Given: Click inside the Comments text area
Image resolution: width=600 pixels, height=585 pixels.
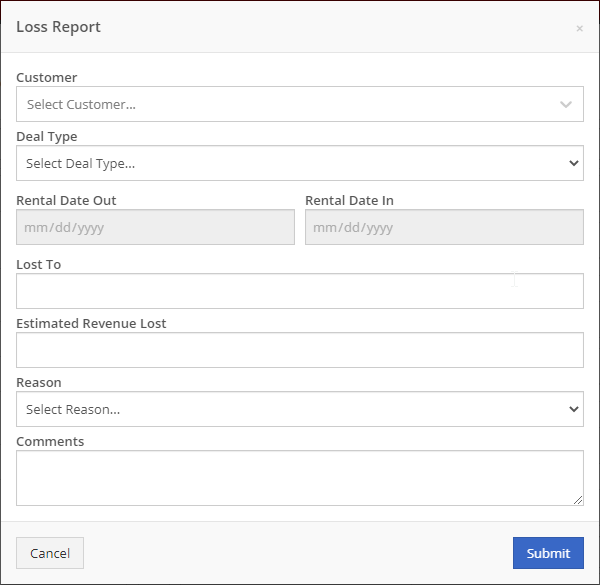Looking at the screenshot, I should coord(300,478).
